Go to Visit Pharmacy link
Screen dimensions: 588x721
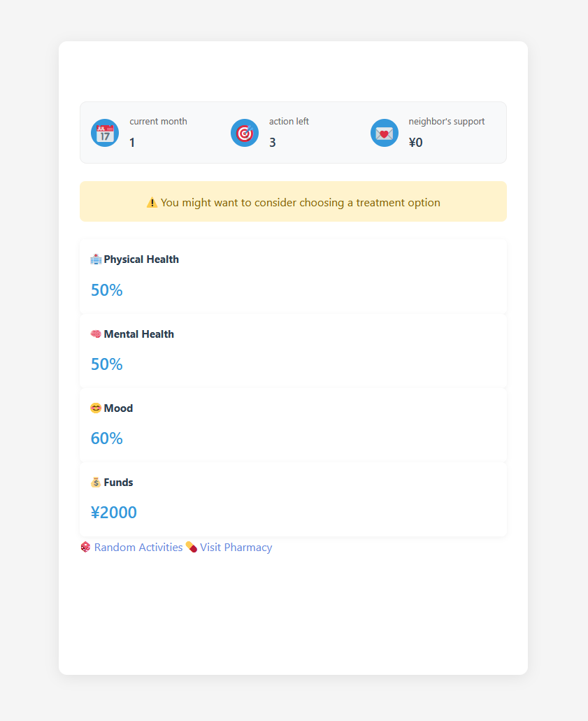pos(236,548)
